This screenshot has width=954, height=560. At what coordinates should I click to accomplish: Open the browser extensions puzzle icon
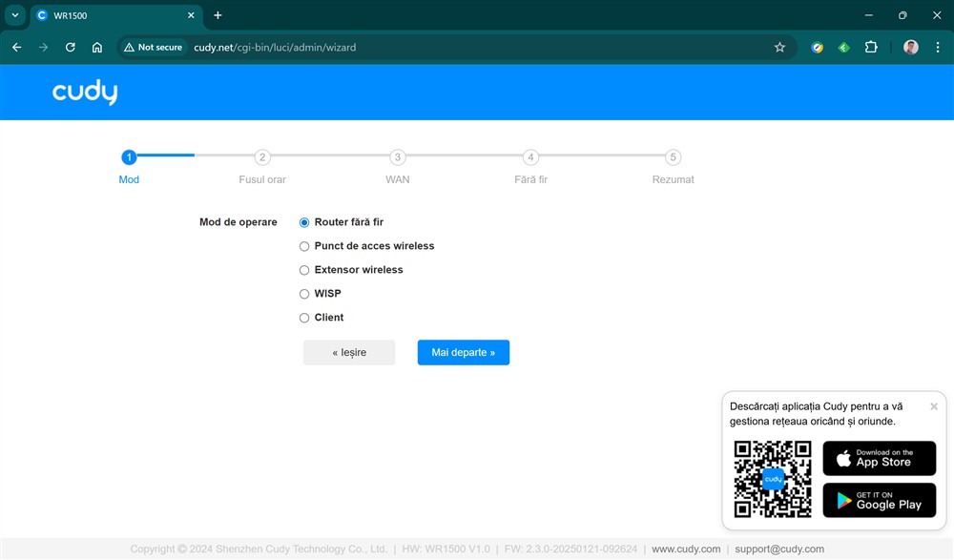pos(870,47)
